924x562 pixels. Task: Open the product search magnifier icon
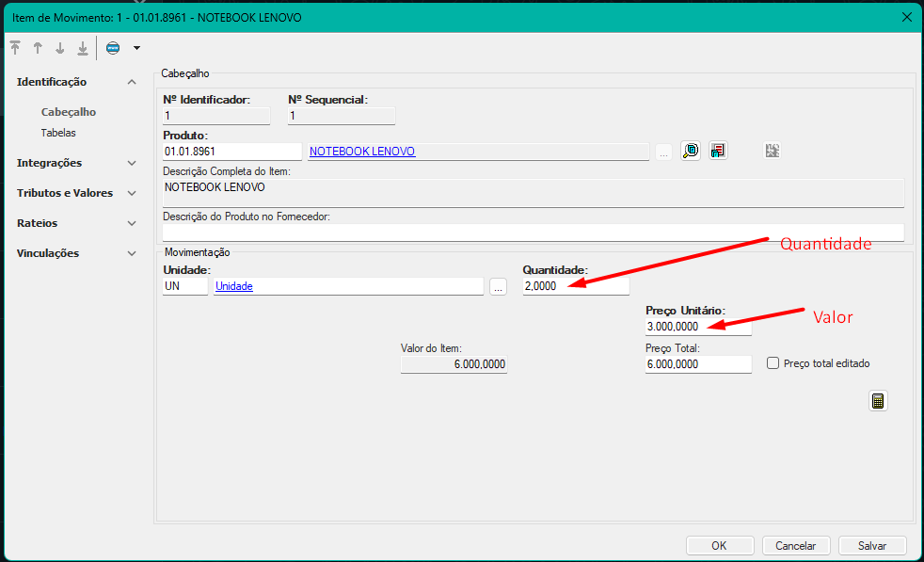pos(691,151)
